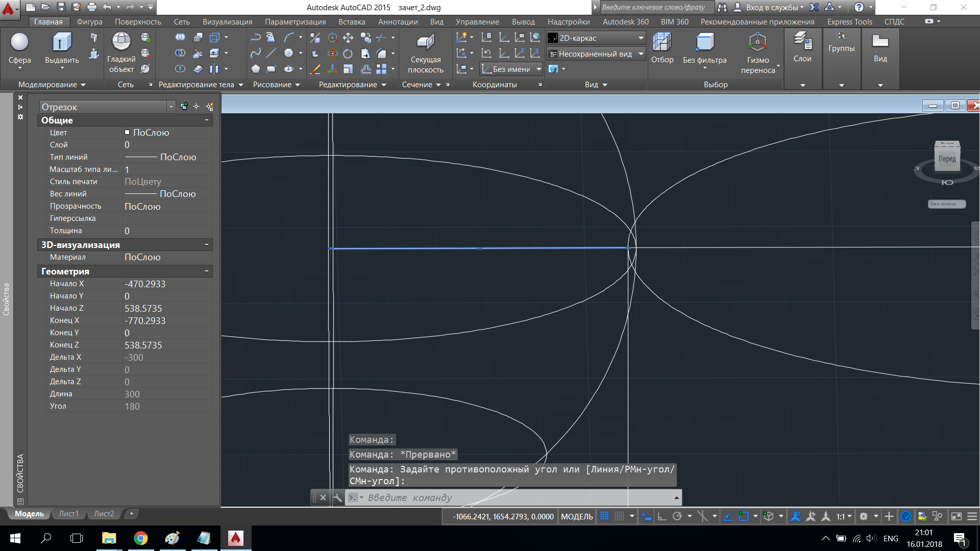The width and height of the screenshot is (980, 551).
Task: Toggle polar tracking in status bar
Action: click(x=677, y=516)
